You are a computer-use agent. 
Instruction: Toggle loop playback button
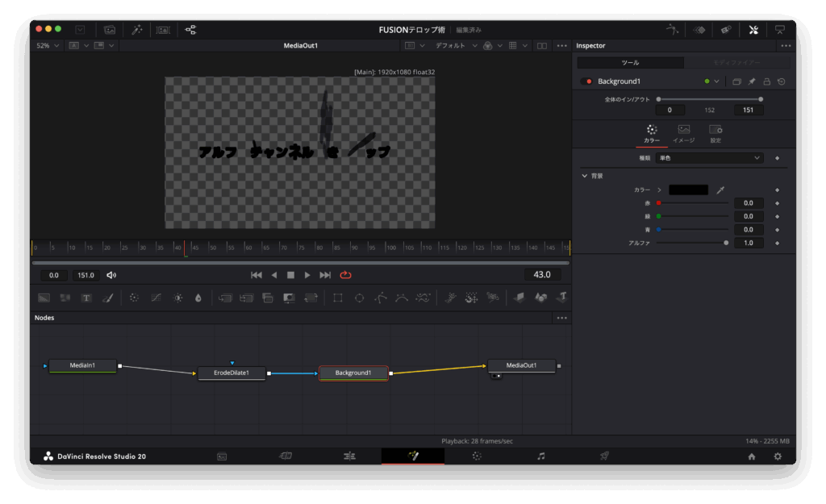[345, 275]
